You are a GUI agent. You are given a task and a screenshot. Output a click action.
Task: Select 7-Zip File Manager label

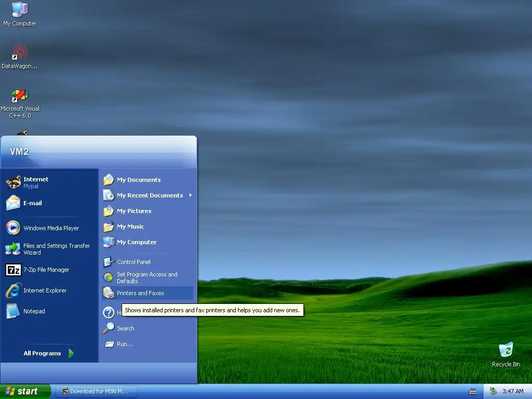46,270
